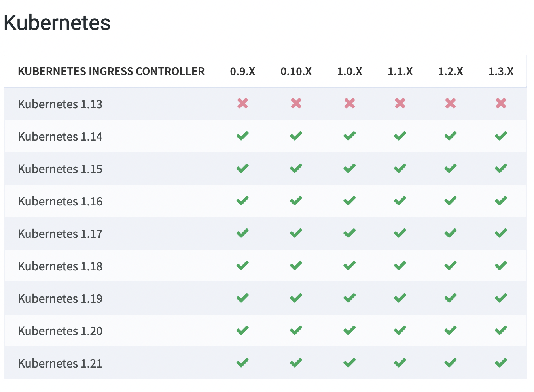Click the Kubernetes page heading
The width and height of the screenshot is (534, 392).
[57, 23]
